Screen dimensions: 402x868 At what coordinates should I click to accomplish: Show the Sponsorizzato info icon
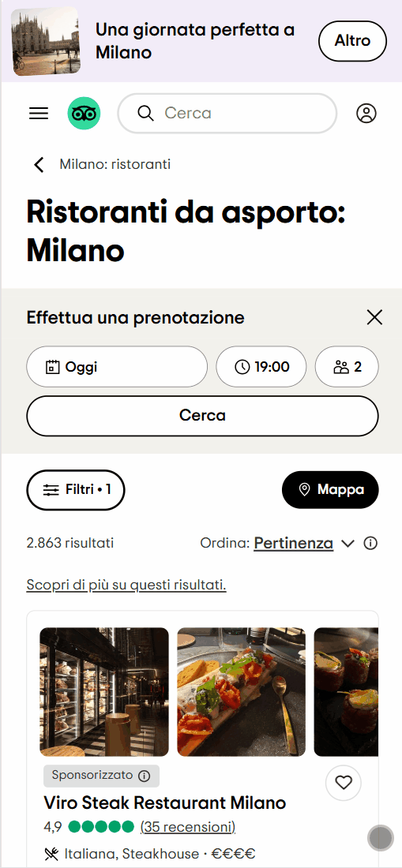click(x=144, y=775)
